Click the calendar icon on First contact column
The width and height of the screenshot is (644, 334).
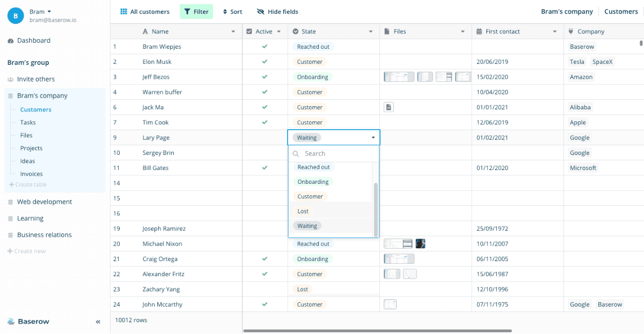pyautogui.click(x=477, y=31)
